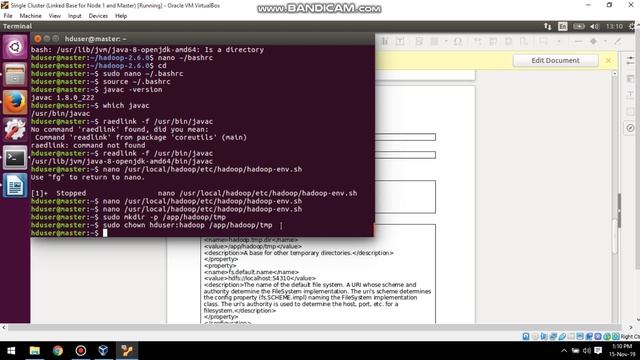Click the Omega special character icon in Writer

click(458, 41)
